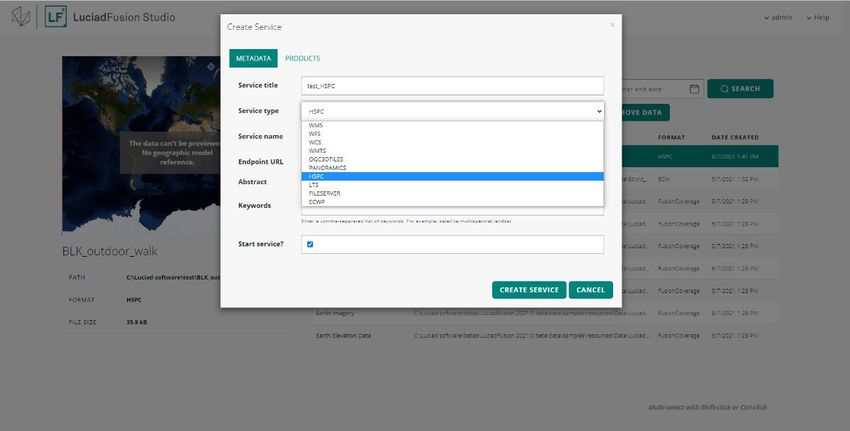Click the calendar icon in date filter
The width and height of the screenshot is (850, 431).
[x=694, y=89]
